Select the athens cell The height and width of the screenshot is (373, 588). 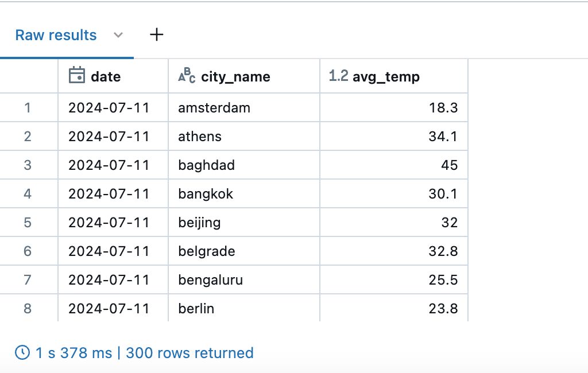point(244,137)
